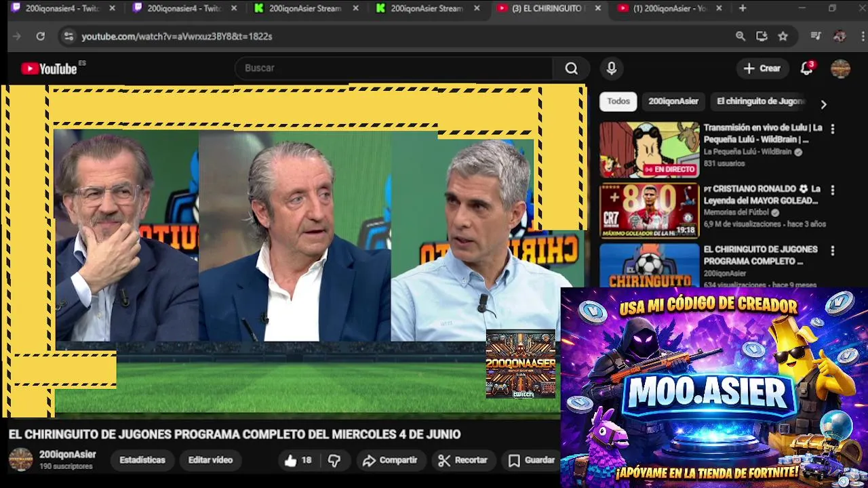
Task: Go forward in browser navigation
Action: (17, 37)
